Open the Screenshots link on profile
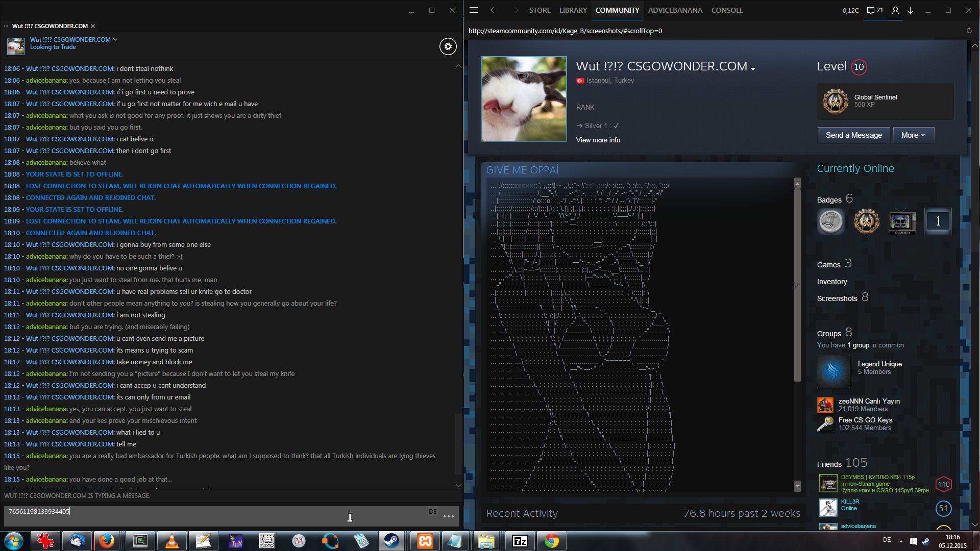Image resolution: width=980 pixels, height=551 pixels. (837, 298)
